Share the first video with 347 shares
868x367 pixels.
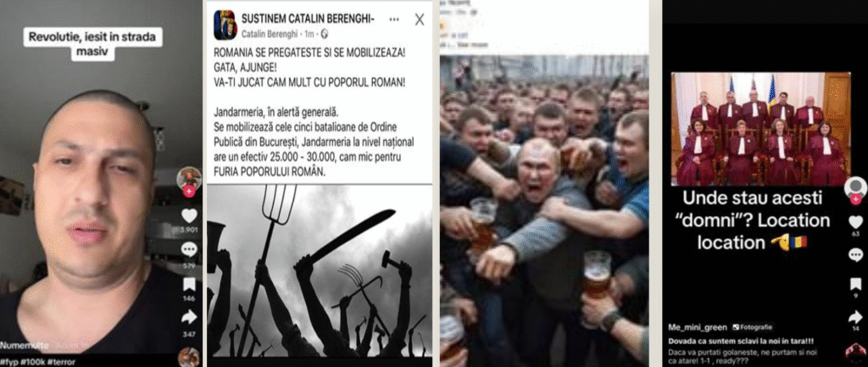pos(189,317)
